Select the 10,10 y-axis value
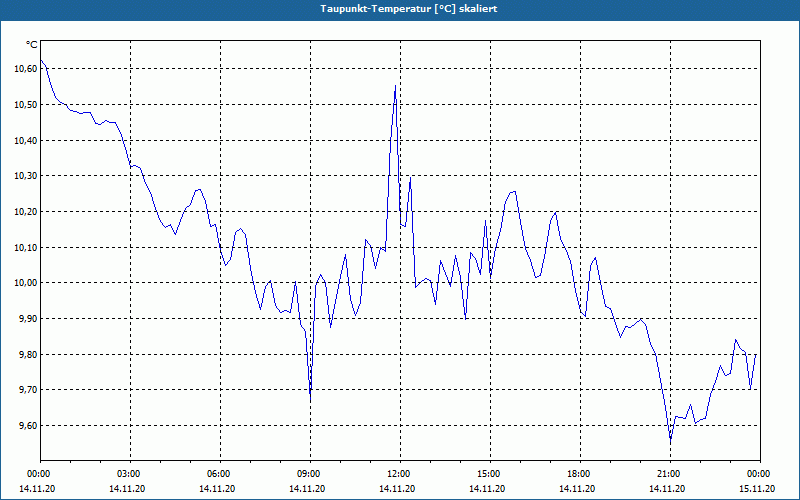800x500 pixels. pyautogui.click(x=26, y=247)
